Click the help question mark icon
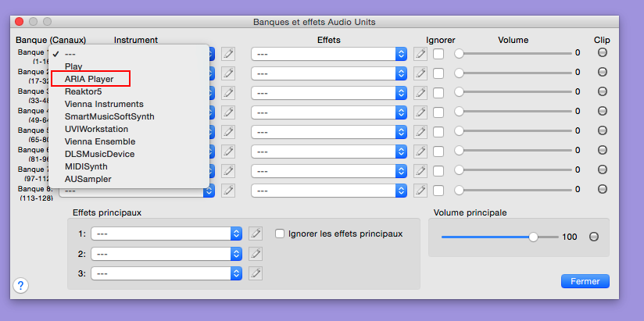The height and width of the screenshot is (321, 644). coord(21,286)
